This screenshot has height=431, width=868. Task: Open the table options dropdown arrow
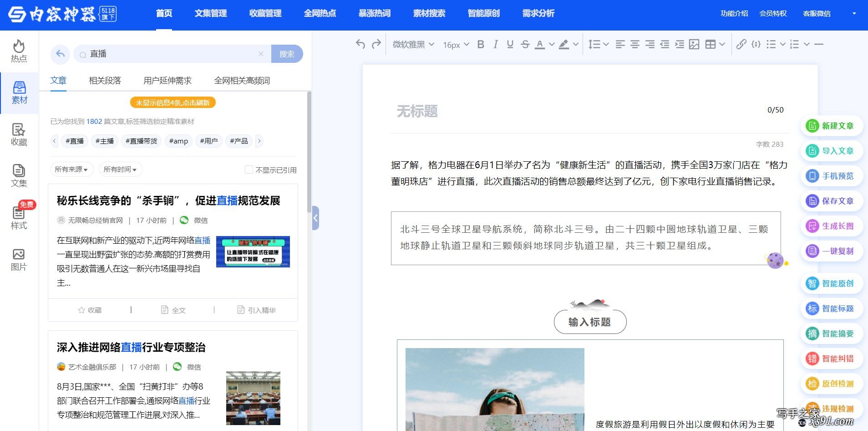click(722, 44)
